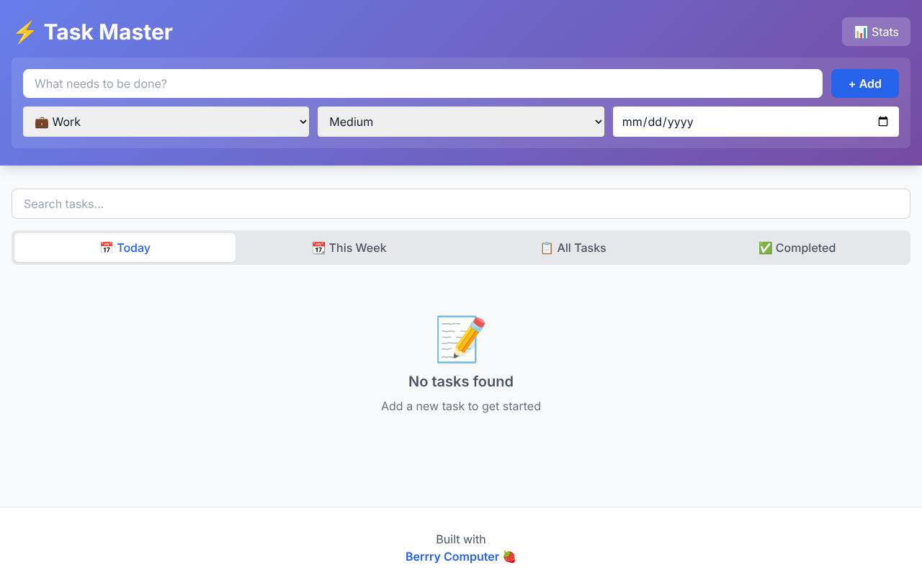Click the task name input saying What needs to be done
The width and height of the screenshot is (922, 588).
(x=422, y=83)
